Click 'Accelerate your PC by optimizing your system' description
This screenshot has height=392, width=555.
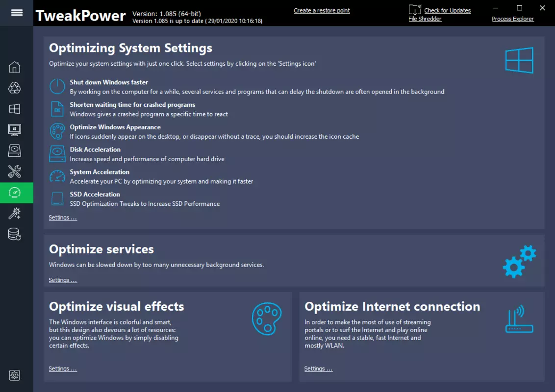click(x=161, y=181)
